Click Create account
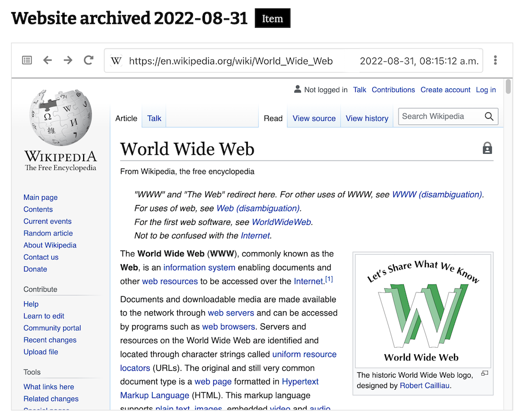The height and width of the screenshot is (420, 523). 445,90
